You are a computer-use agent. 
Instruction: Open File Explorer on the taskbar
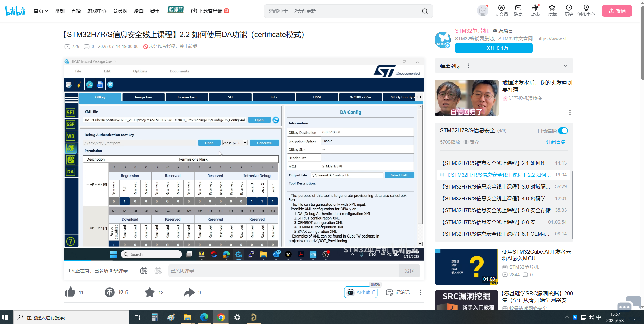[188, 317]
